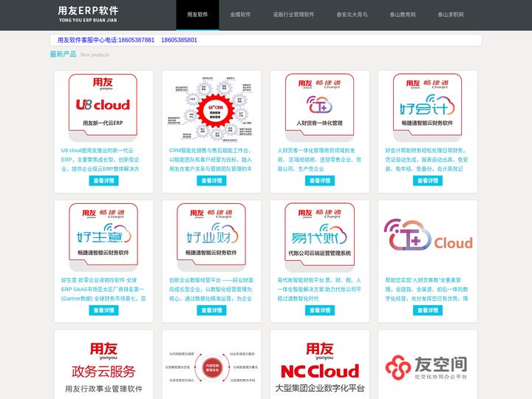Click the 好会计帮助财务 description text
Image resolution: width=532 pixels, height=399 pixels.
click(x=426, y=160)
